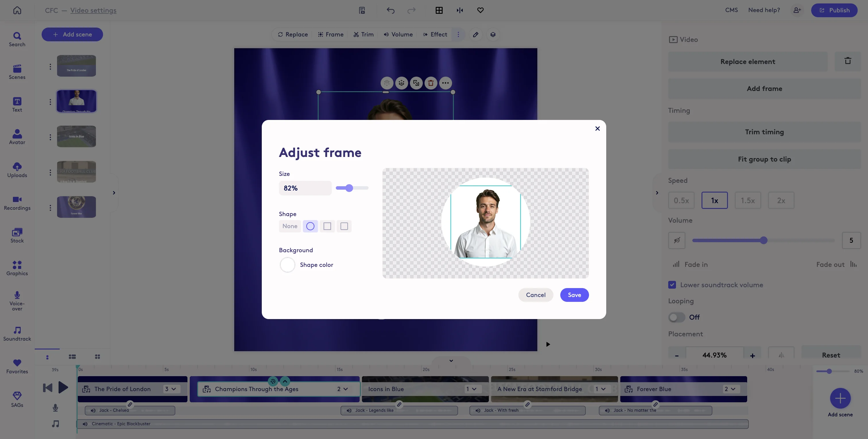Pick a background Shape color
The image size is (868, 439).
point(287,265)
